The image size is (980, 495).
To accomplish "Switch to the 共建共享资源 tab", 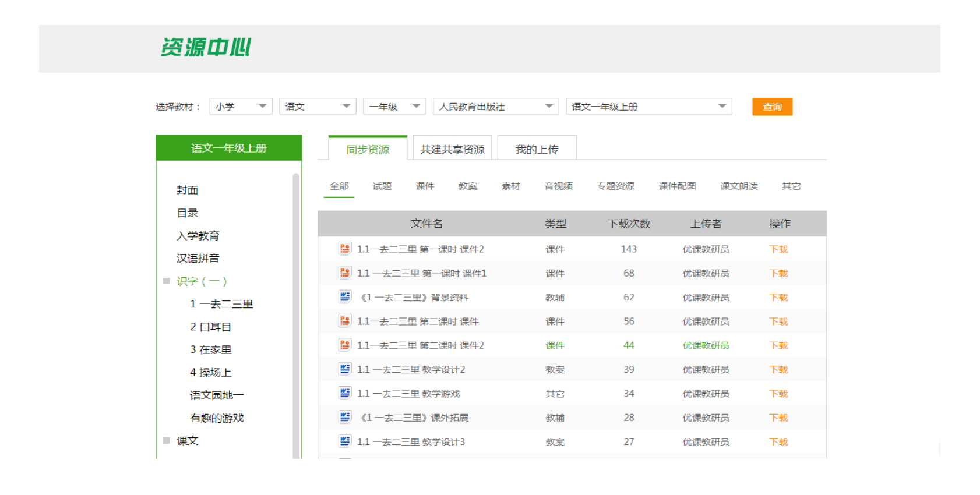I will (452, 149).
